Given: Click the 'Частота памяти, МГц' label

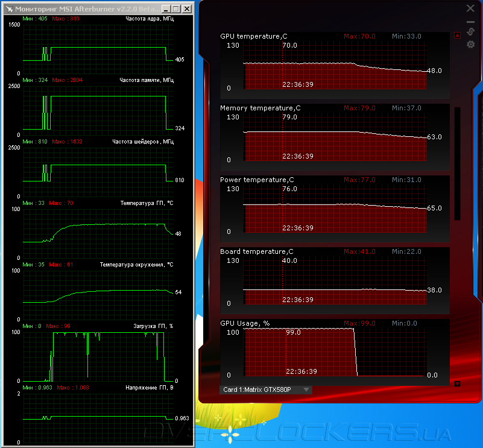Looking at the screenshot, I should (x=147, y=80).
